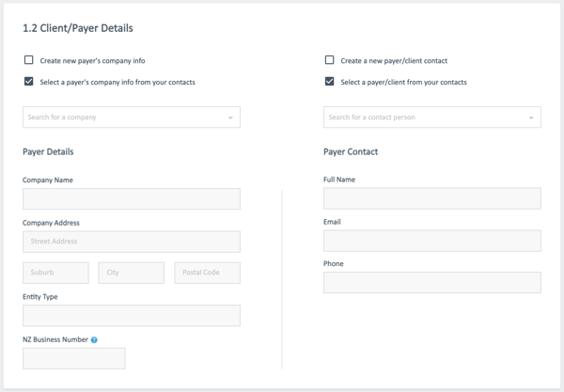Click the NZ Business Number input box

73,358
